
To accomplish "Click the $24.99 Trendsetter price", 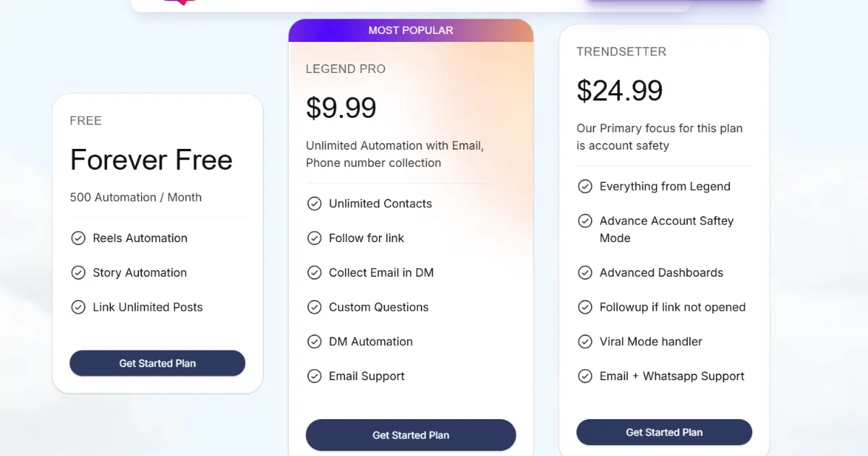I will [x=620, y=90].
